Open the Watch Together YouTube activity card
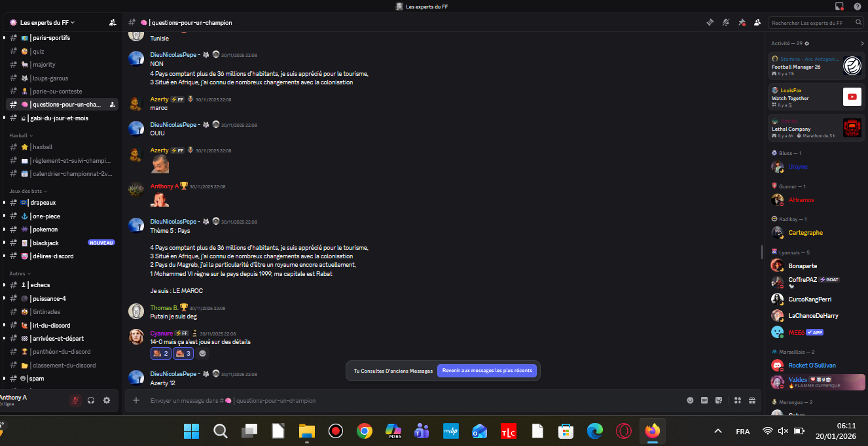868x446 pixels. pyautogui.click(x=817, y=97)
